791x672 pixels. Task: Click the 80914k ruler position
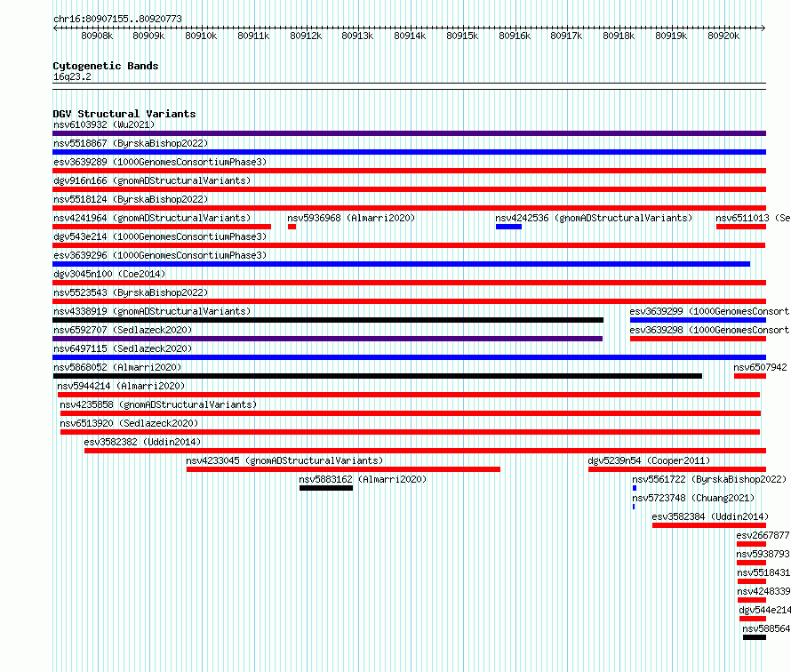click(410, 36)
